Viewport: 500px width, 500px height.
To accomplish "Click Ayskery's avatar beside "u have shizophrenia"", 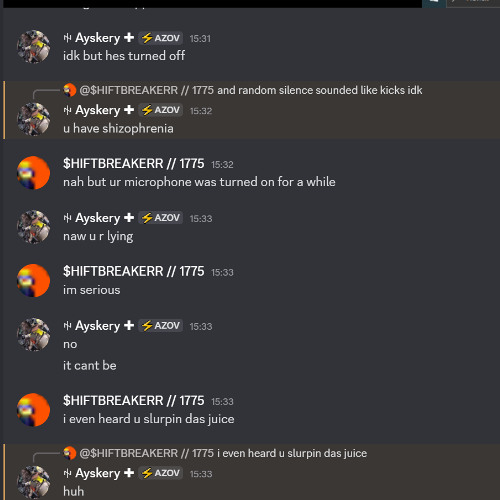I will tap(33, 119).
